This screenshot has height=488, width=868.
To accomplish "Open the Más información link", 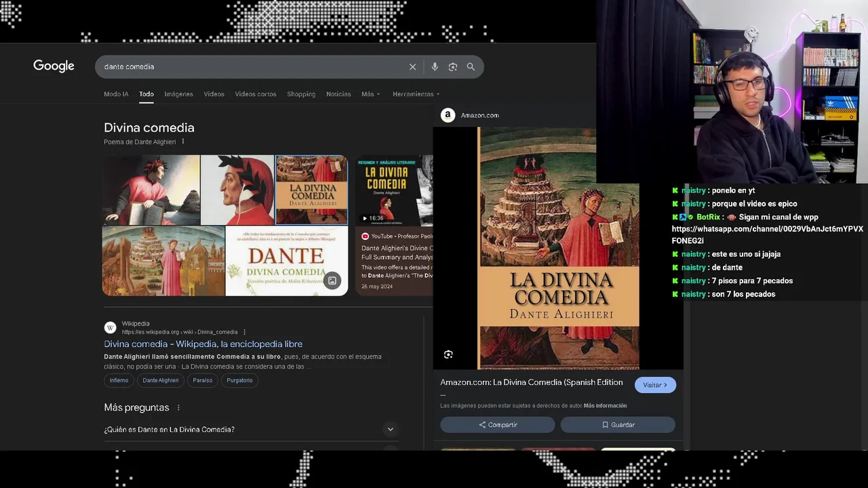I will pos(605,406).
